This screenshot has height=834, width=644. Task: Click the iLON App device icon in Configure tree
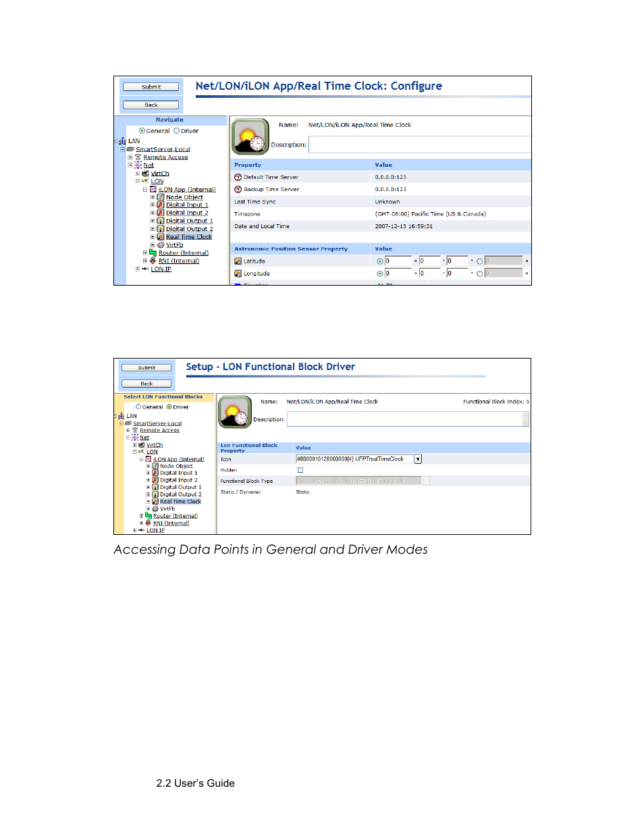[153, 189]
